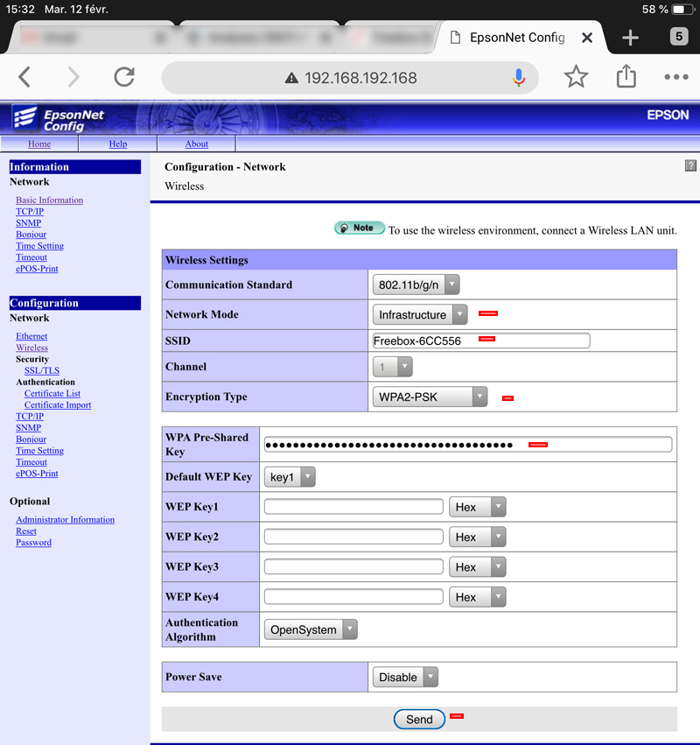Open Ethernet configuration page

pos(31,336)
